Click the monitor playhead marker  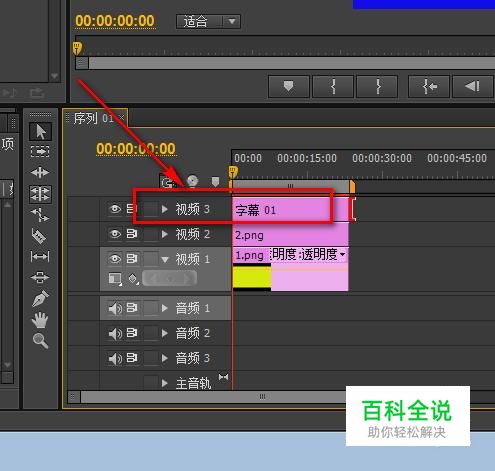point(77,48)
